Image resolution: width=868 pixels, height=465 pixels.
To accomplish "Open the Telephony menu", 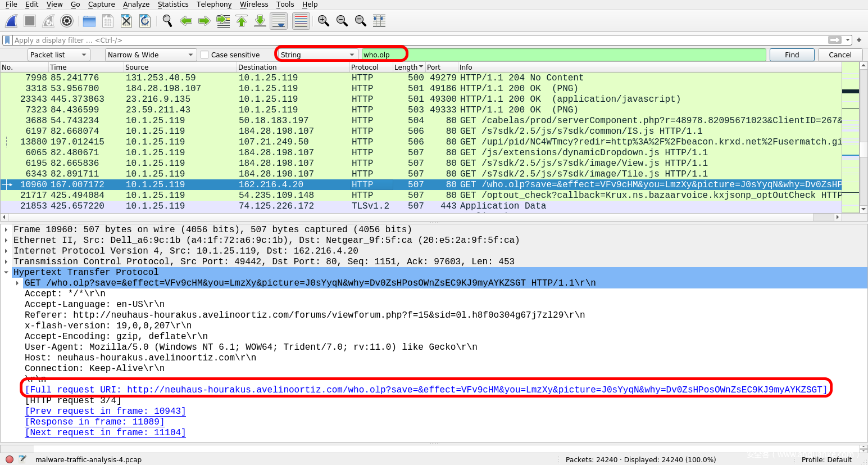I will coord(213,4).
